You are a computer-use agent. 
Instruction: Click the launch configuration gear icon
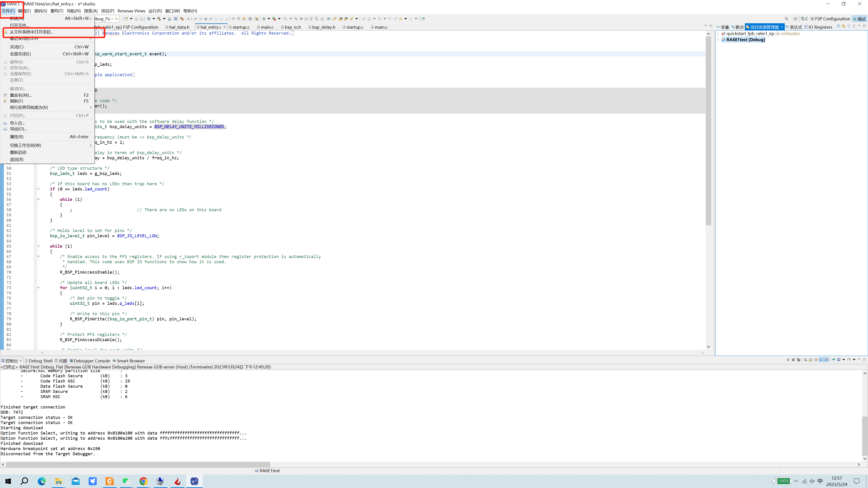(x=117, y=19)
